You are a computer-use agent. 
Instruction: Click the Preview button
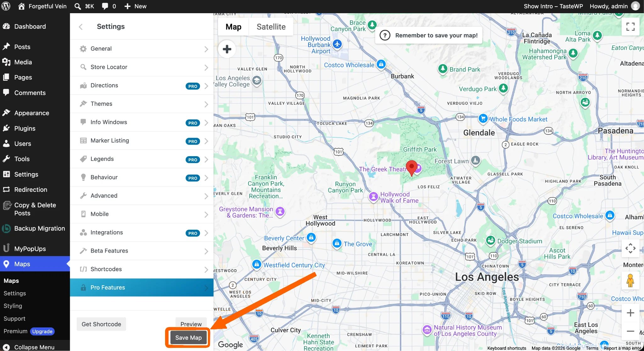(191, 324)
